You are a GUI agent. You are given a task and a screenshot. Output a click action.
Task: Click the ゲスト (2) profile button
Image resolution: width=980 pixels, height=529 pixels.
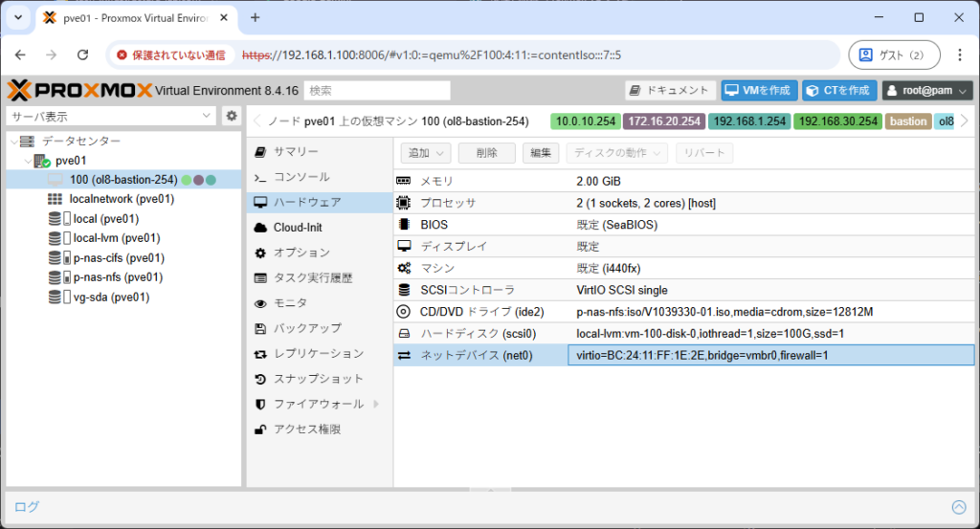894,55
